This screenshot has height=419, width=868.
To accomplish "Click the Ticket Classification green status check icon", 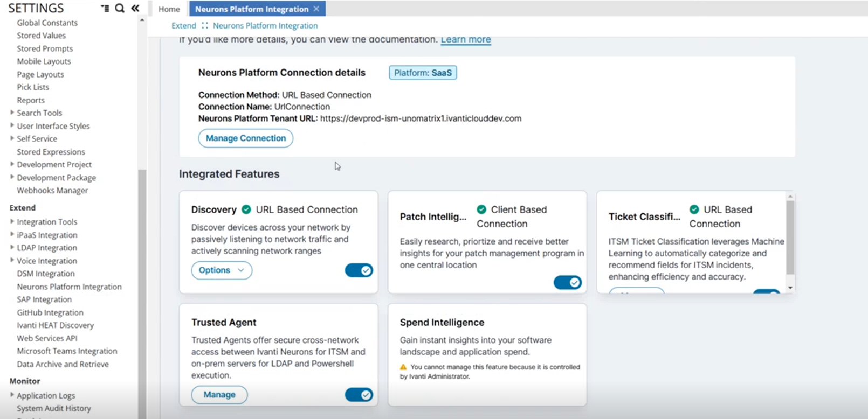I will click(694, 210).
